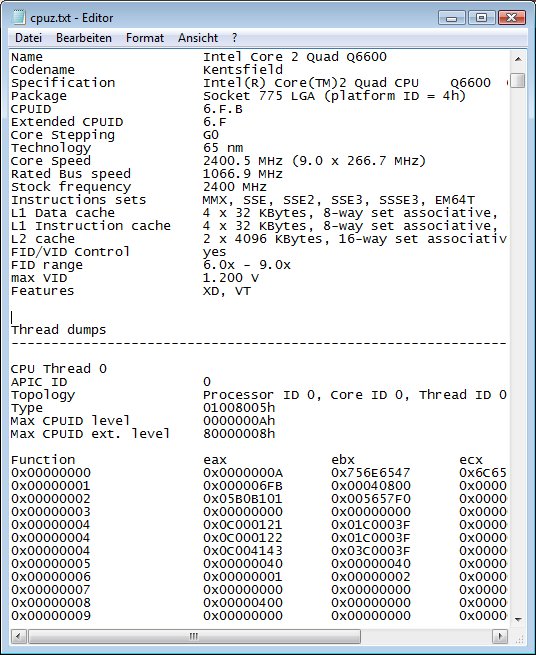Click the 'ecx' column header
The height and width of the screenshot is (655, 536).
click(471, 460)
